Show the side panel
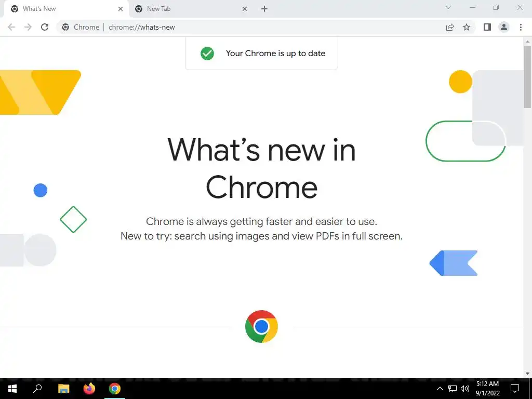 487,27
